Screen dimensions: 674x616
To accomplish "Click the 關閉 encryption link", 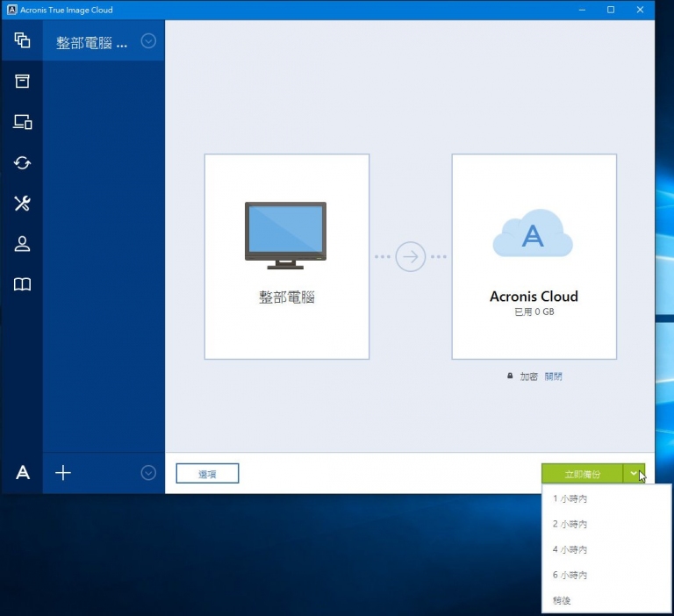I will [553, 376].
